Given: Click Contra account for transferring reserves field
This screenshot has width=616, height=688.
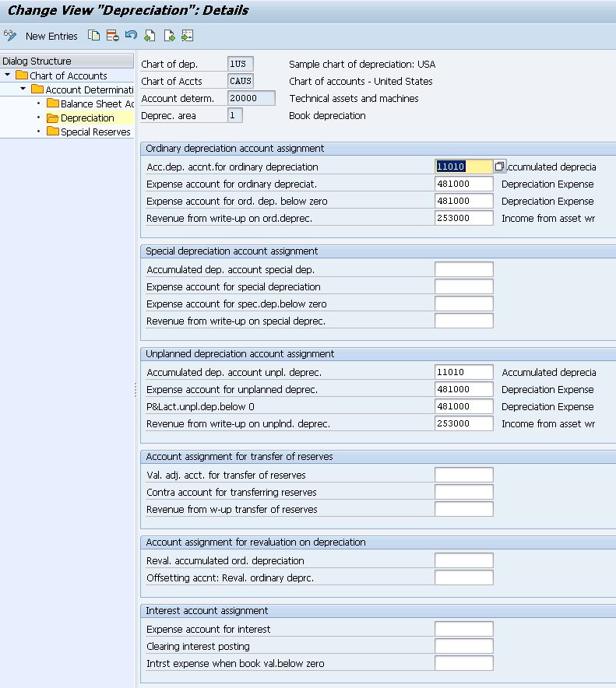Looking at the screenshot, I should tap(463, 492).
